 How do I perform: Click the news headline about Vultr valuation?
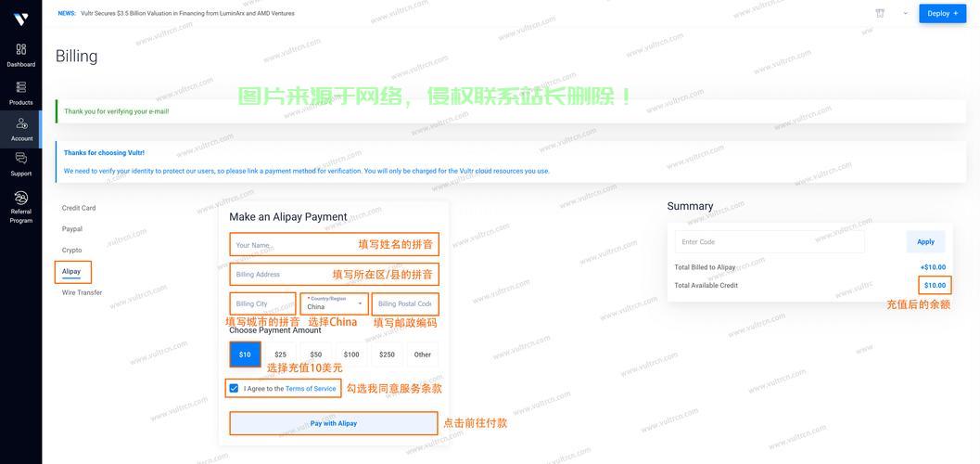click(x=187, y=13)
